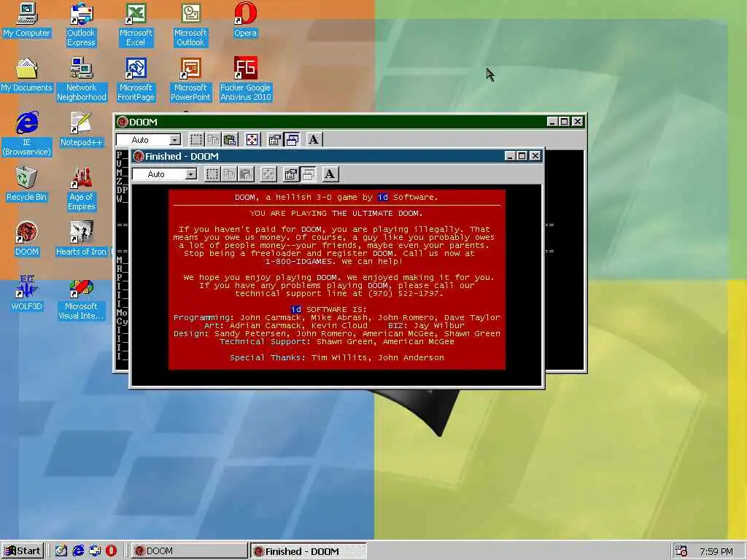The width and height of the screenshot is (747, 560).
Task: Open Microsoft Excel desktop shortcut
Action: click(136, 25)
